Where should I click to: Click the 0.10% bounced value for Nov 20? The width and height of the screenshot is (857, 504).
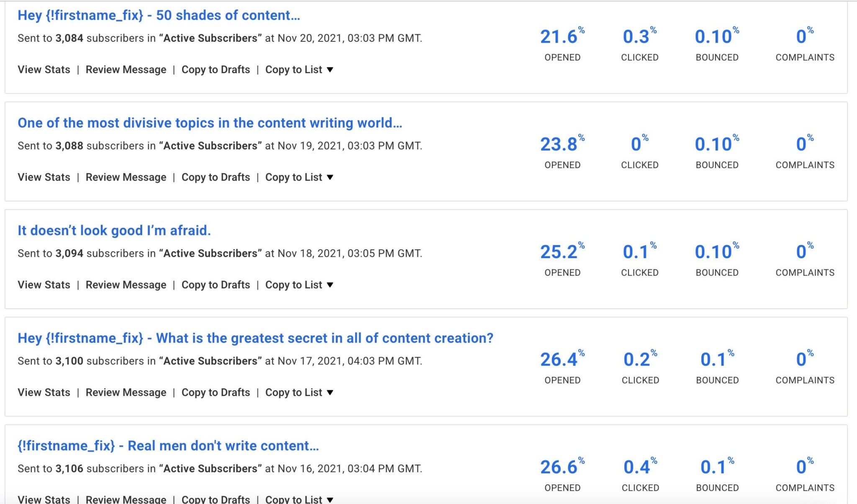point(717,36)
